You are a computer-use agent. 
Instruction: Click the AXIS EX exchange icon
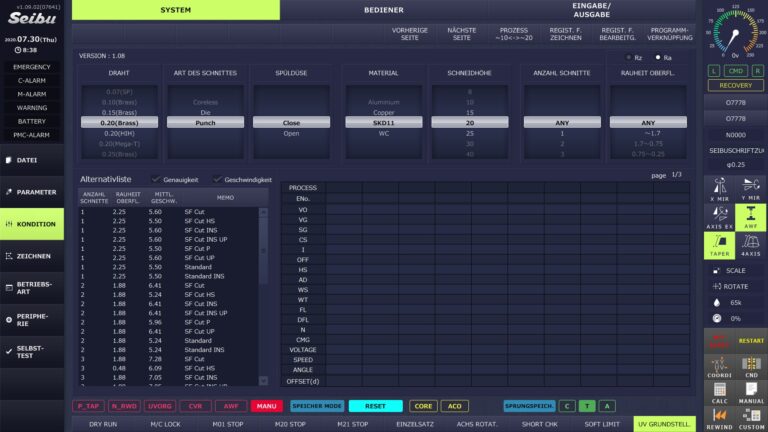[719, 217]
